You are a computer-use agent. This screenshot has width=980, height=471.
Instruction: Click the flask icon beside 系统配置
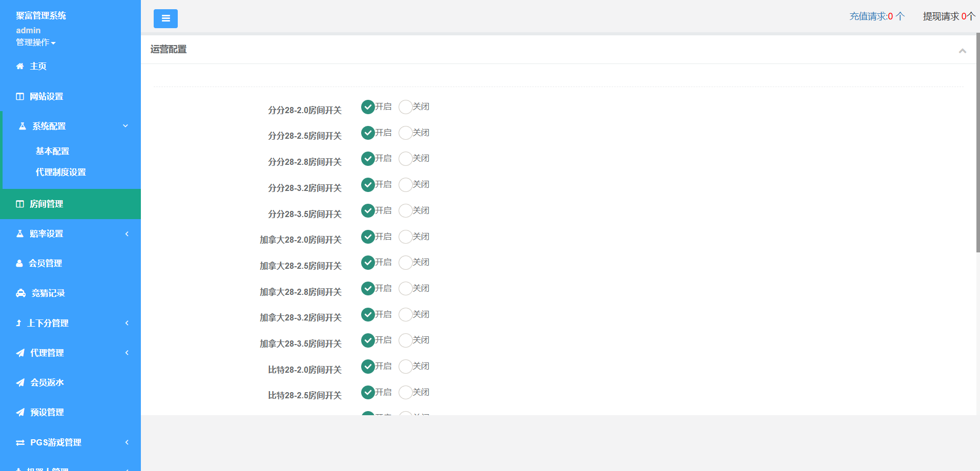click(23, 126)
